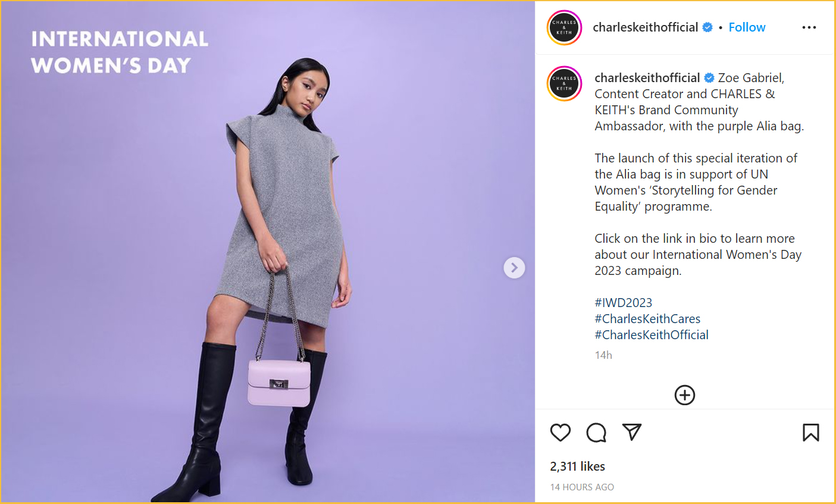Open the 14h time label under the caption

(x=603, y=355)
